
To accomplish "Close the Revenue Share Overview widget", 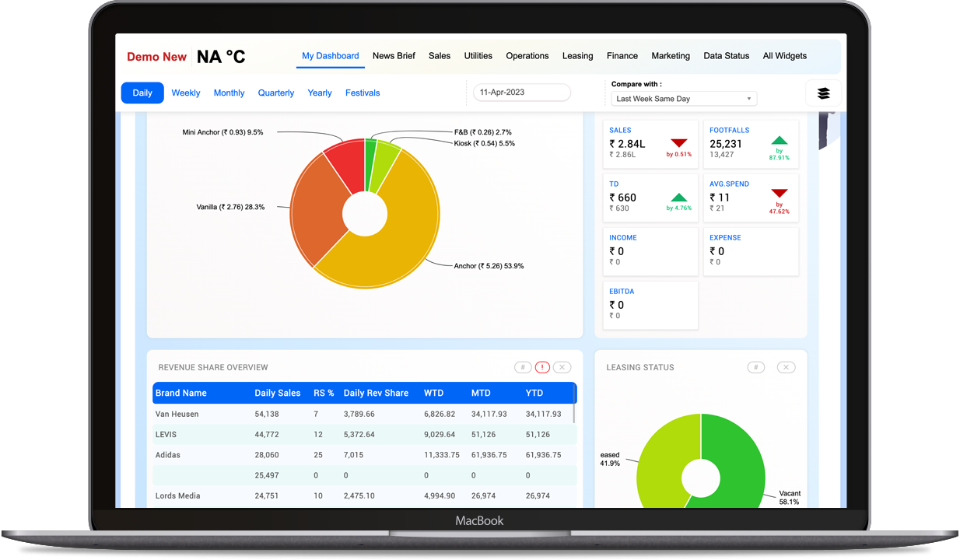I will [x=562, y=368].
